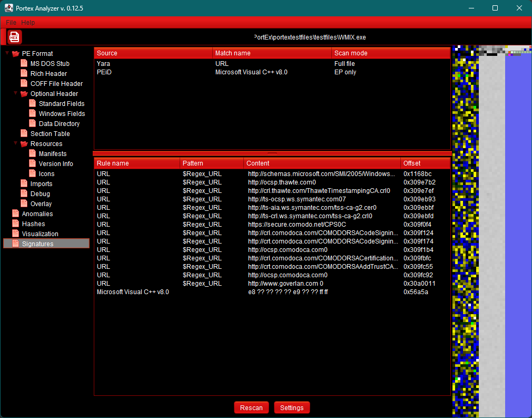The width and height of the screenshot is (532, 418).
Task: Open the Visualization entry
Action: 40,234
